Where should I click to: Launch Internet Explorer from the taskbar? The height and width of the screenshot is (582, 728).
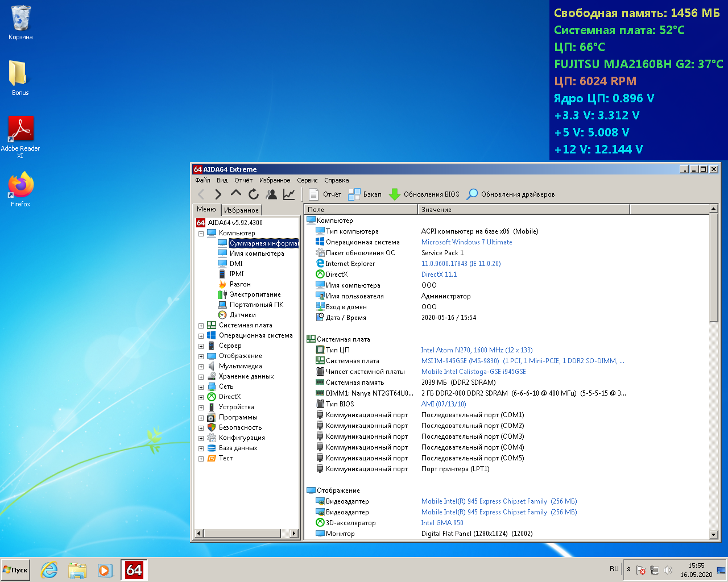[49, 569]
